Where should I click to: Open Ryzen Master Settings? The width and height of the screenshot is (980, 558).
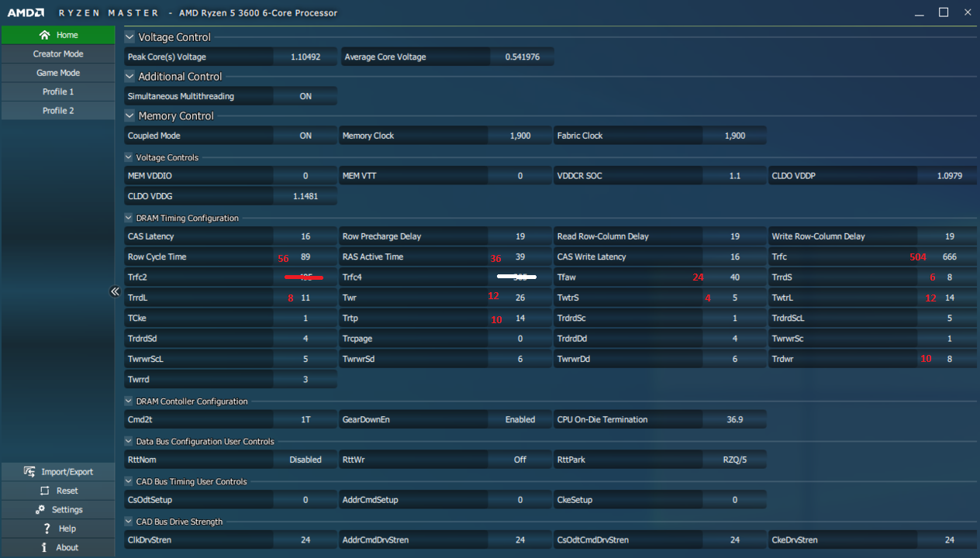[x=58, y=510]
